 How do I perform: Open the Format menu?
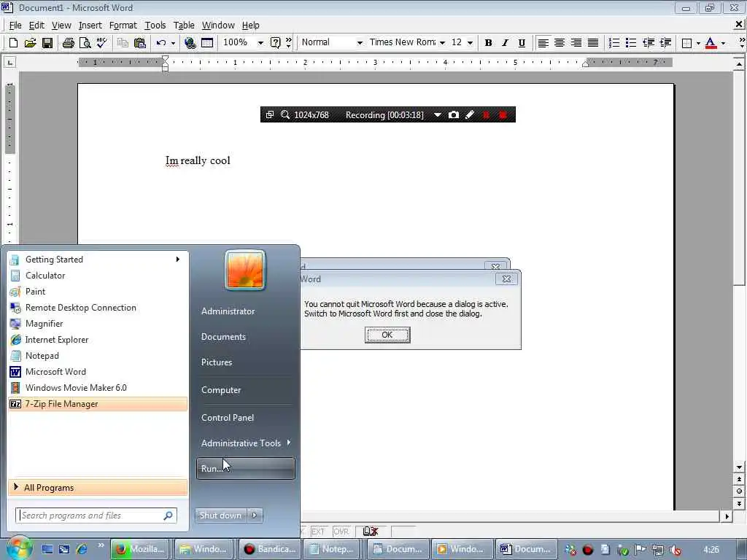[123, 26]
